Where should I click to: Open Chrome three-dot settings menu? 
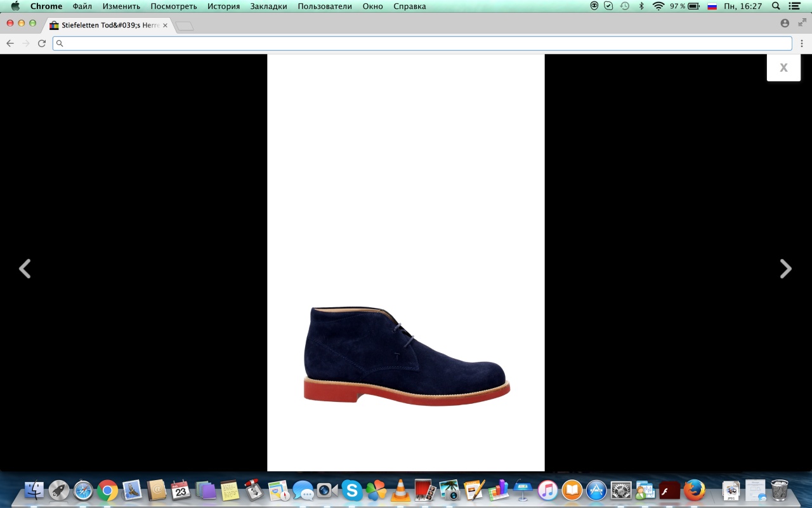(x=802, y=43)
